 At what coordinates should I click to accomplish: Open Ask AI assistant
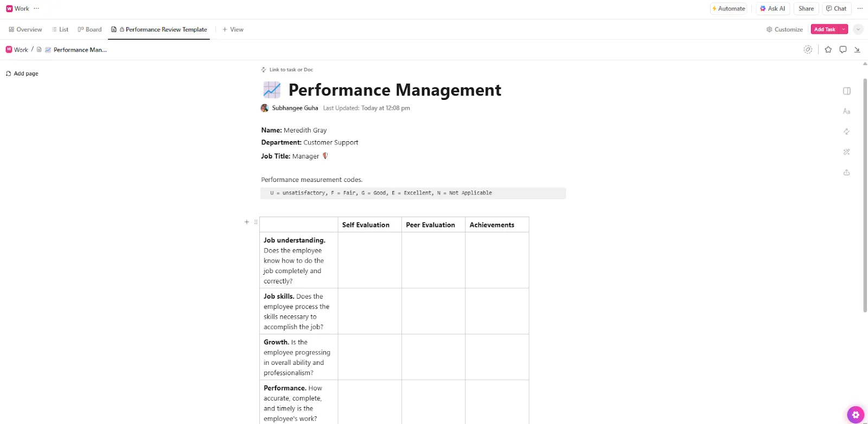773,9
